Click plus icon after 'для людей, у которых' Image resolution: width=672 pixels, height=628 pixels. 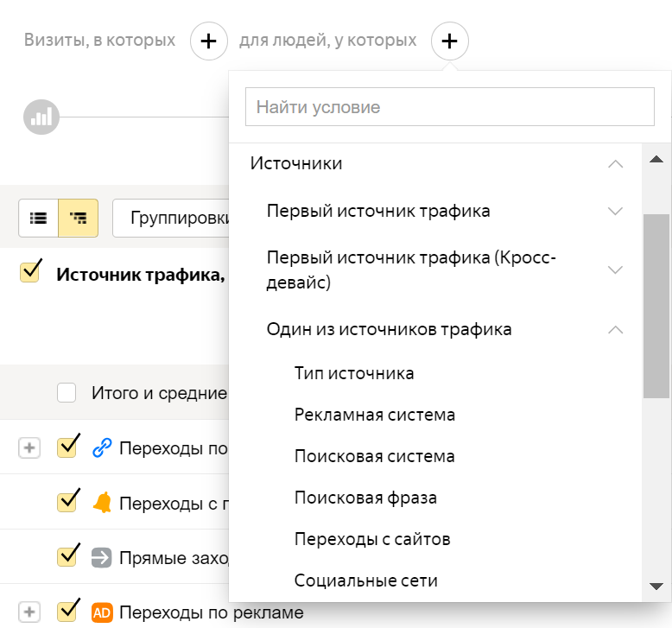[x=450, y=41]
